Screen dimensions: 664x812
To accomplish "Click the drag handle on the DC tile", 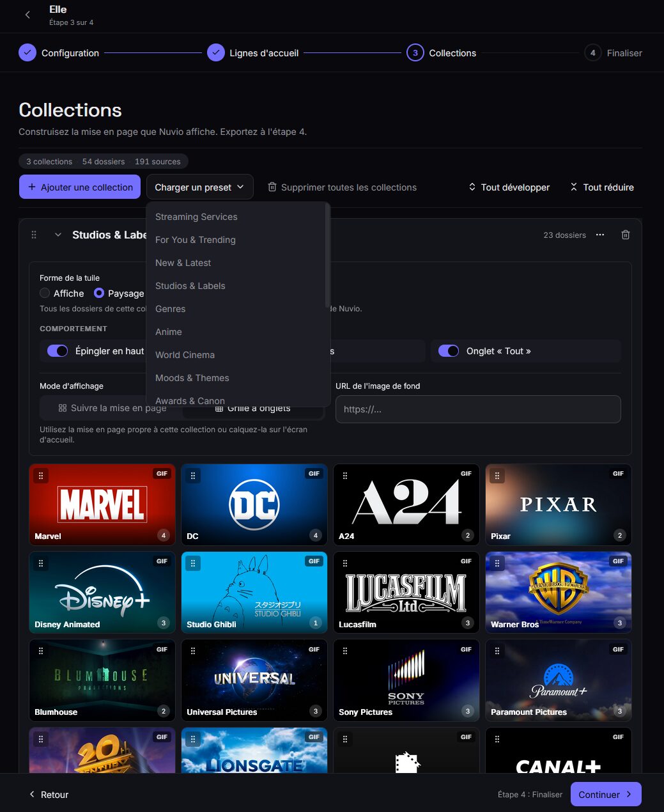I will 193,476.
